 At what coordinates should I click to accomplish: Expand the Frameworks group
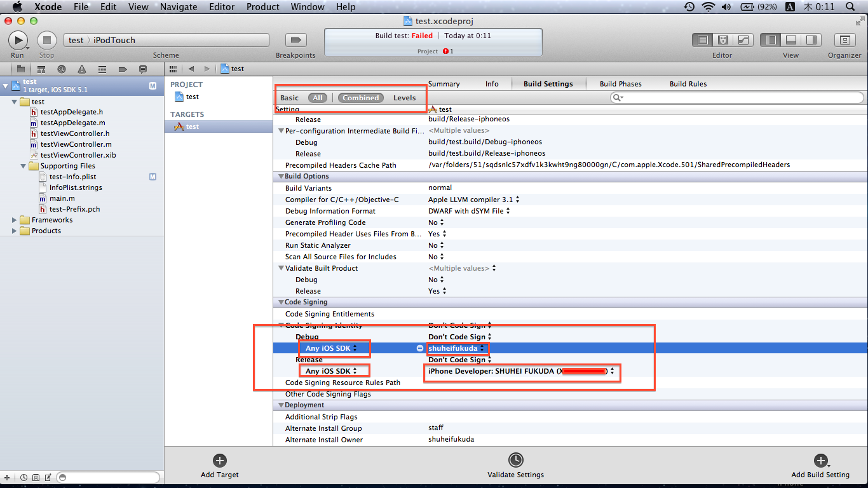click(15, 220)
